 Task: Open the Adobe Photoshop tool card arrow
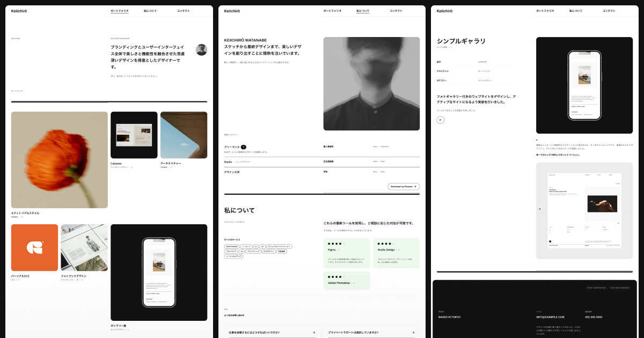(x=353, y=283)
